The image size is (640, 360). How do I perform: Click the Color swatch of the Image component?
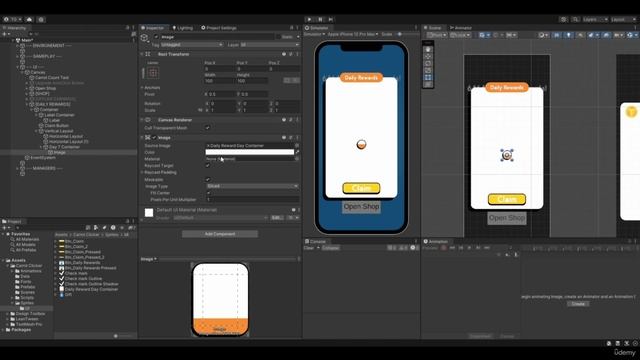pyautogui.click(x=249, y=152)
